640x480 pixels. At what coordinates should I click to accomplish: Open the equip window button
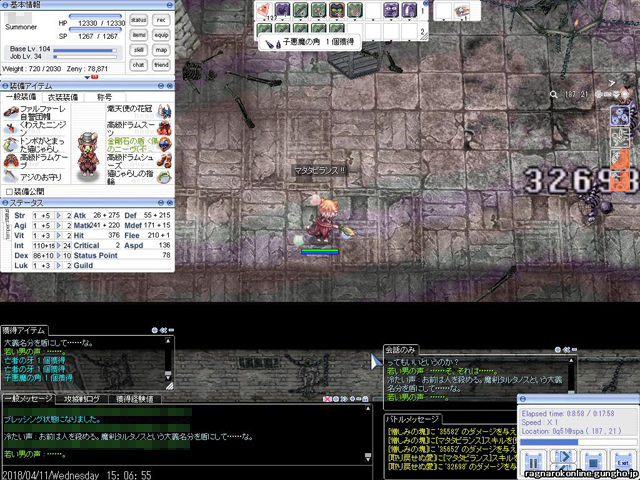162,35
